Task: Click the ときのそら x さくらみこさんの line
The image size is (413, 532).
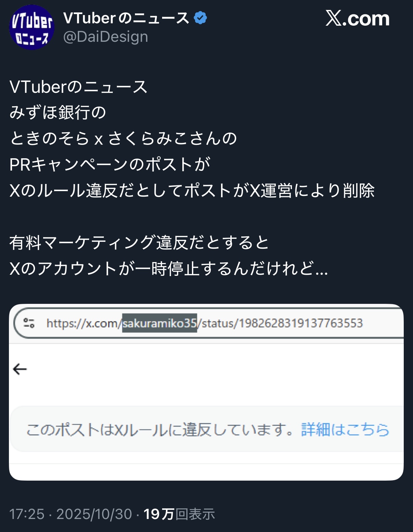Action: click(123, 139)
